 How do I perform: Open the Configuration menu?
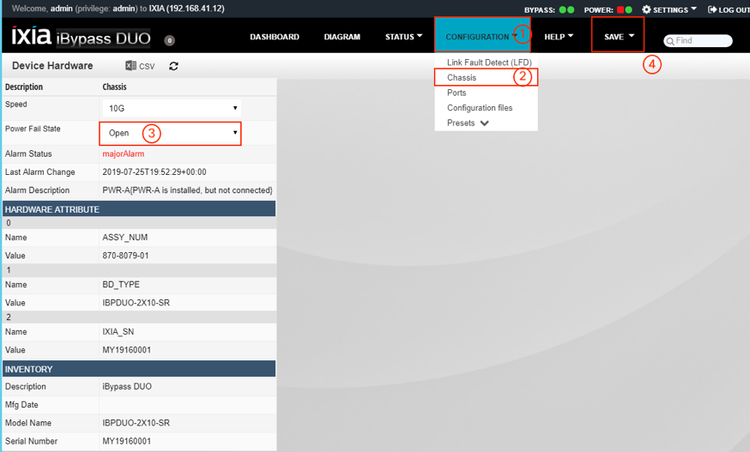pyautogui.click(x=481, y=36)
